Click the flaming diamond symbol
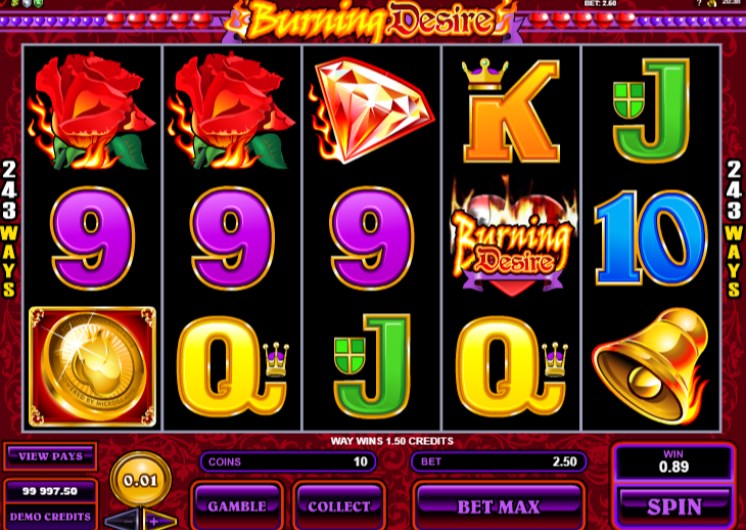This screenshot has width=746, height=530. pos(372,109)
